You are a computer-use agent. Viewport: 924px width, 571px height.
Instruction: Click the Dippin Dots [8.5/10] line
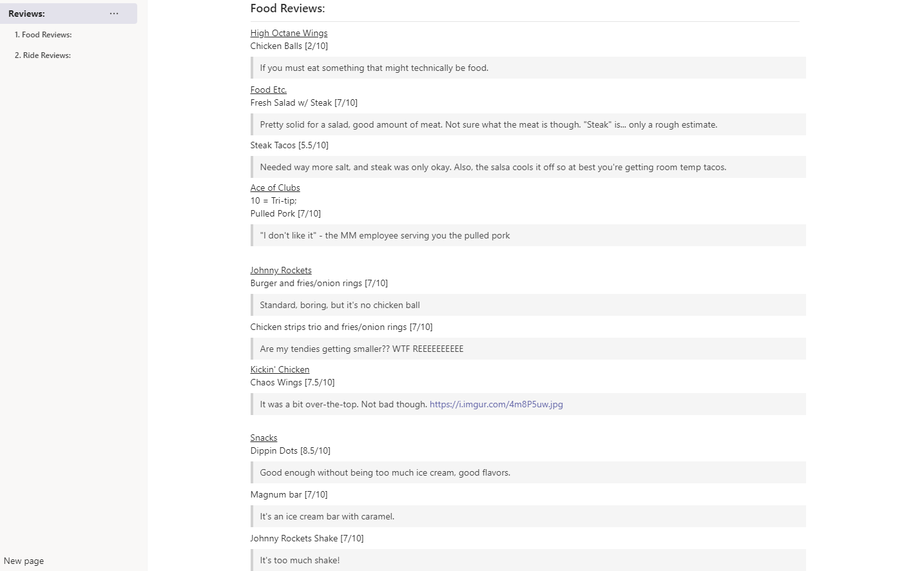tap(290, 451)
